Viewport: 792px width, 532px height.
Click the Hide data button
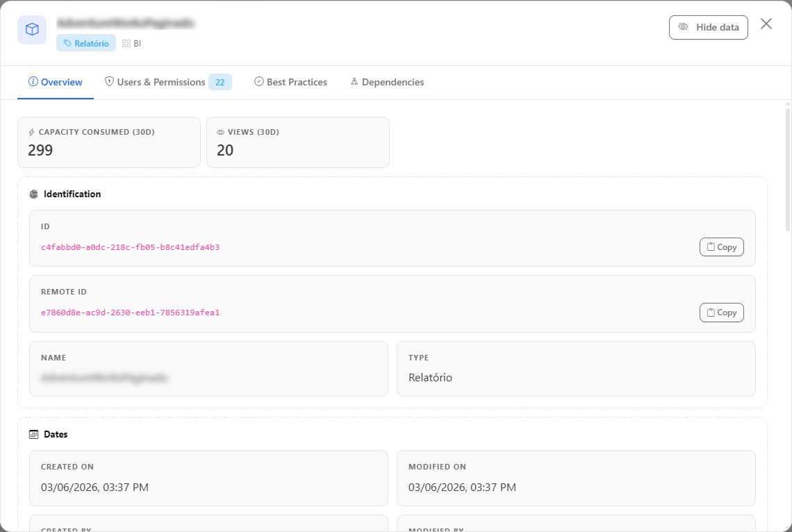(x=708, y=27)
